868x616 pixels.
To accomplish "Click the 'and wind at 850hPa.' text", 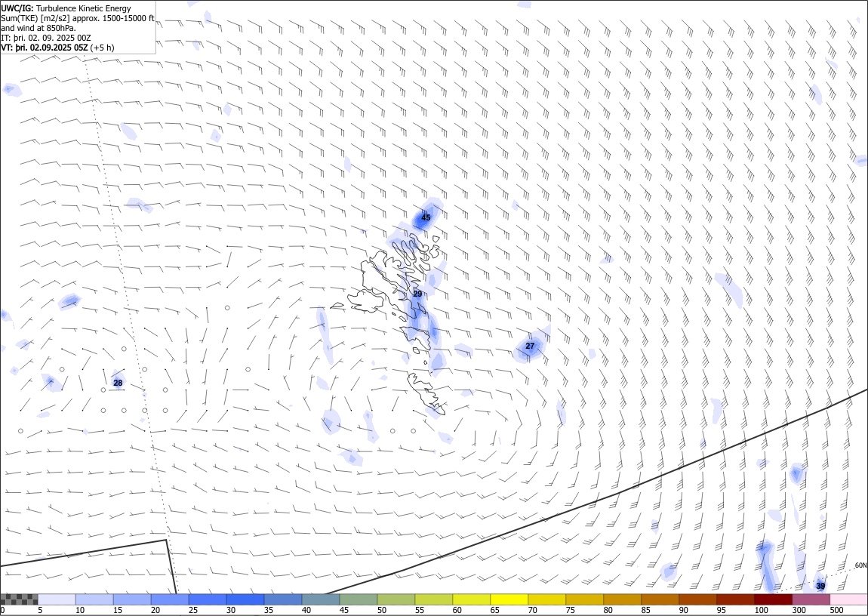I will tap(38, 28).
